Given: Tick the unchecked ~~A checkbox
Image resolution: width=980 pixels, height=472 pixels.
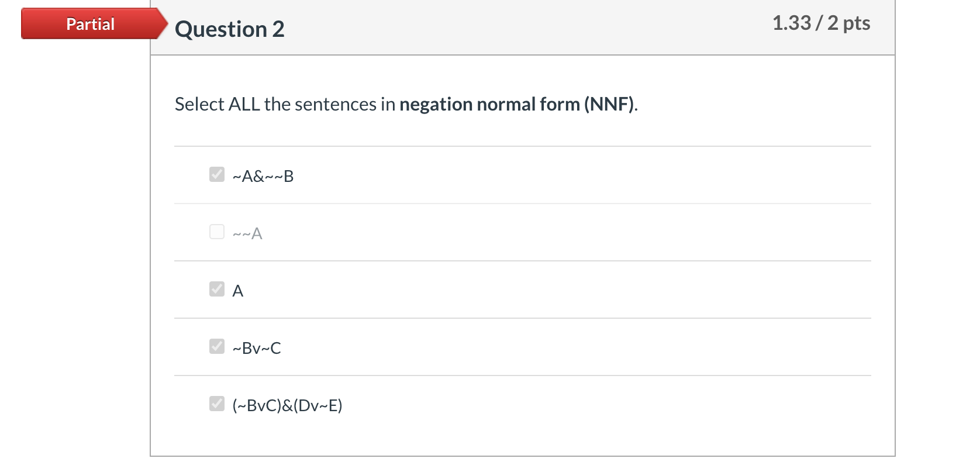Looking at the screenshot, I should click(217, 232).
